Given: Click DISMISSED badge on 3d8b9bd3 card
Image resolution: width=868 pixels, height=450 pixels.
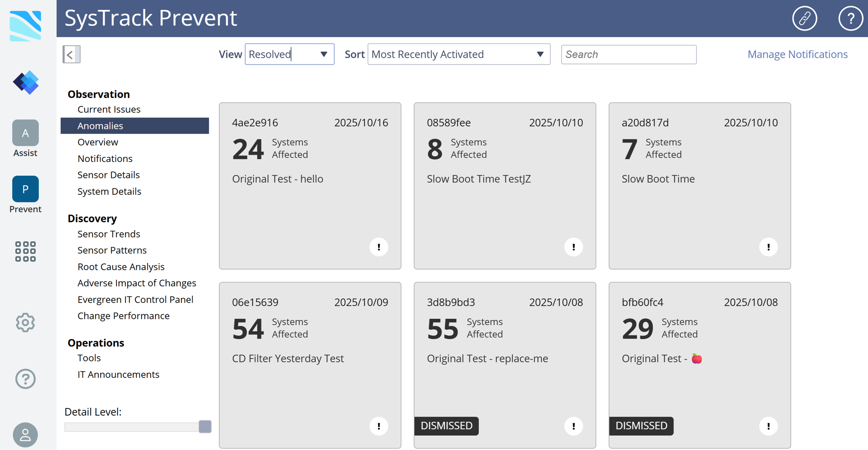Looking at the screenshot, I should pos(446,426).
